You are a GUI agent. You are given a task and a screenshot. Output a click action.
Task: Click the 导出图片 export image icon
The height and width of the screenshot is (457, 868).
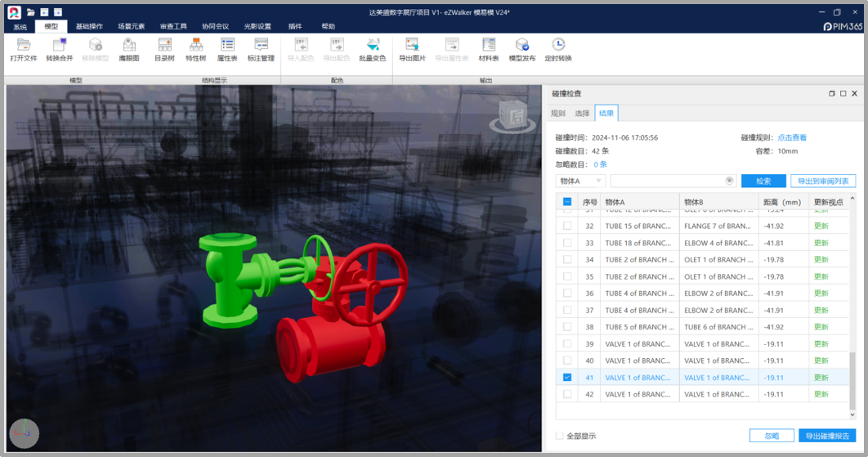click(x=412, y=45)
